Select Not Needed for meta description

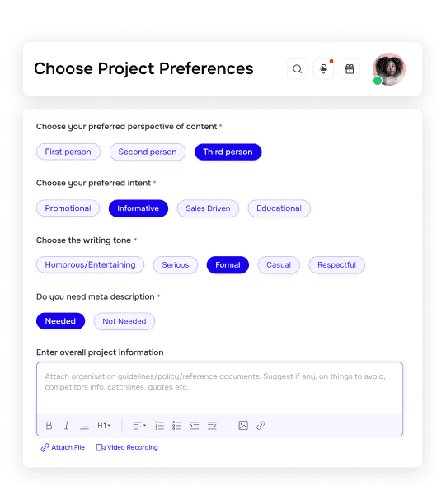click(124, 321)
